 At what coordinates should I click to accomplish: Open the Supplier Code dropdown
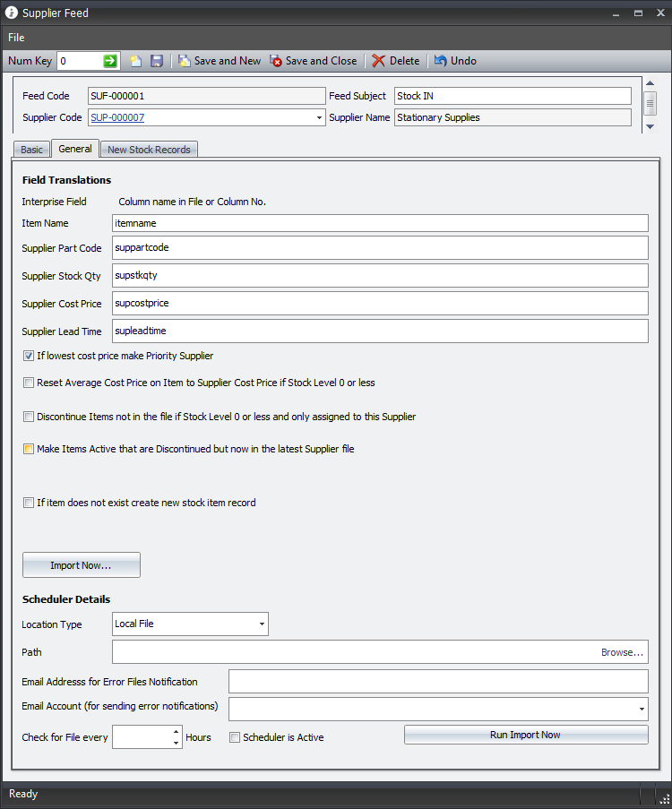(320, 117)
